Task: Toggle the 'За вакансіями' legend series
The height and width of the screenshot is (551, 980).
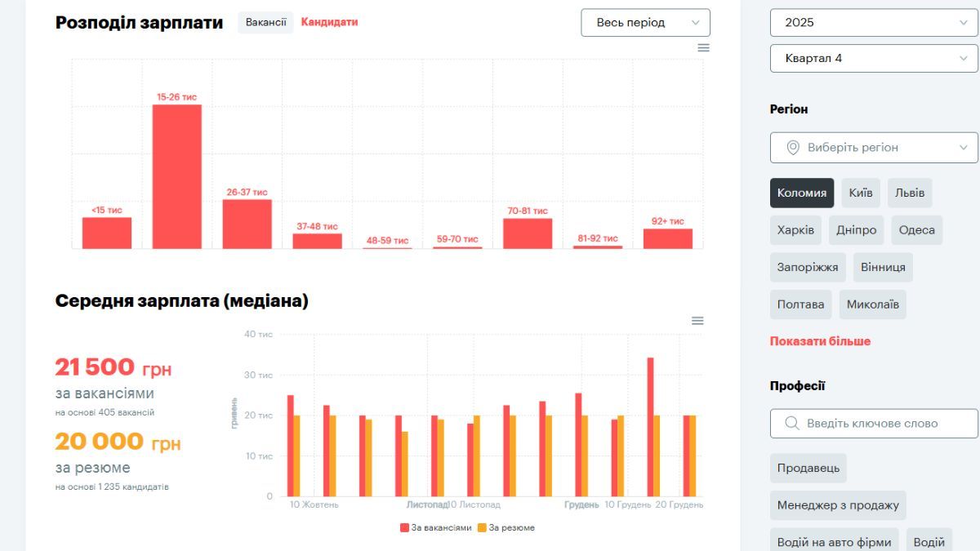Action: click(x=436, y=527)
